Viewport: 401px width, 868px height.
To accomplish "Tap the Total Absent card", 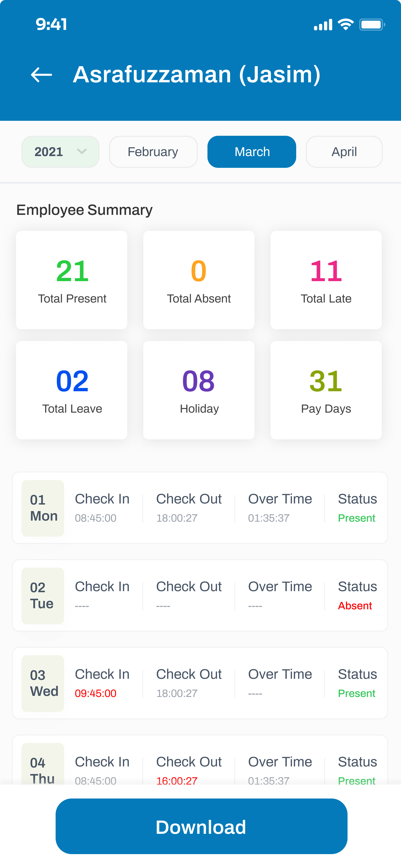I will pyautogui.click(x=199, y=280).
